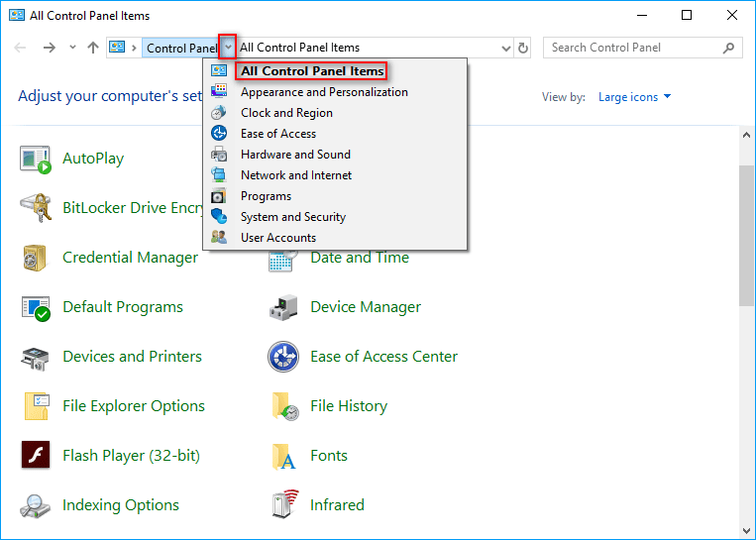Click the address bar Control Panel icon
The height and width of the screenshot is (540, 756).
[x=117, y=48]
